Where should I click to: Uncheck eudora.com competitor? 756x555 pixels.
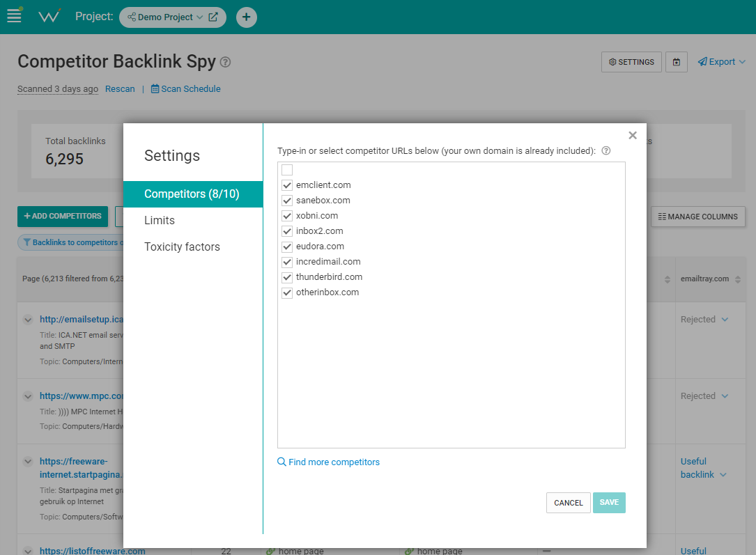click(x=287, y=247)
